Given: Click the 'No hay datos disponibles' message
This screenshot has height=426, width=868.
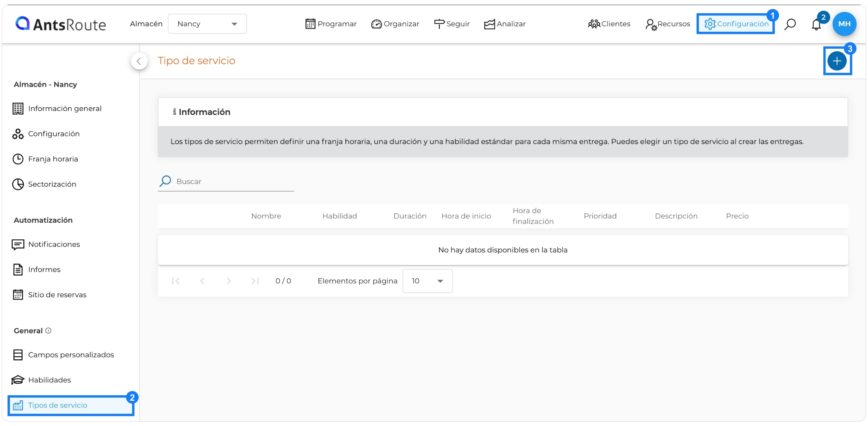Looking at the screenshot, I should tap(503, 250).
